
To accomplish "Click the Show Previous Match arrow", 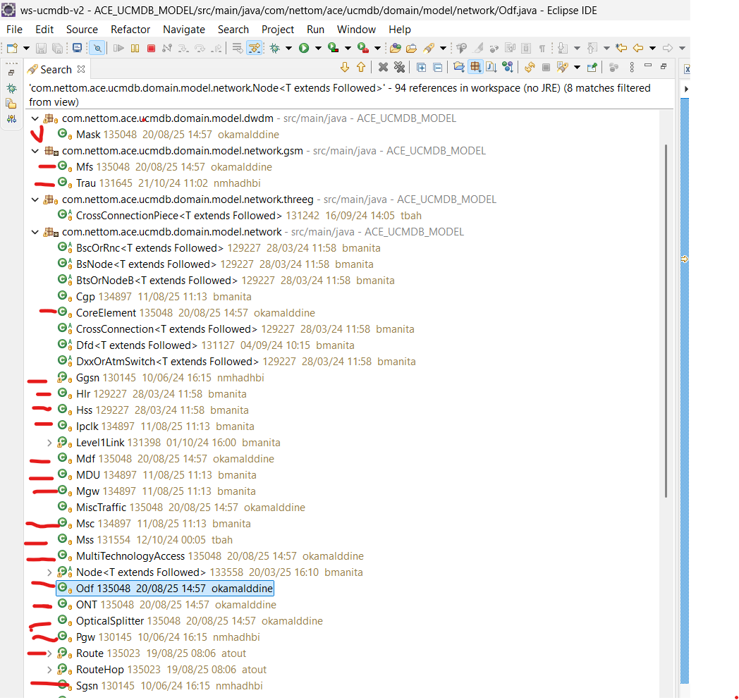I will click(x=361, y=68).
